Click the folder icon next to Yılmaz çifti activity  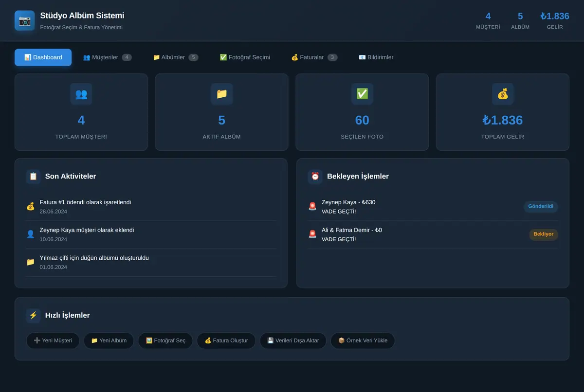tap(31, 262)
